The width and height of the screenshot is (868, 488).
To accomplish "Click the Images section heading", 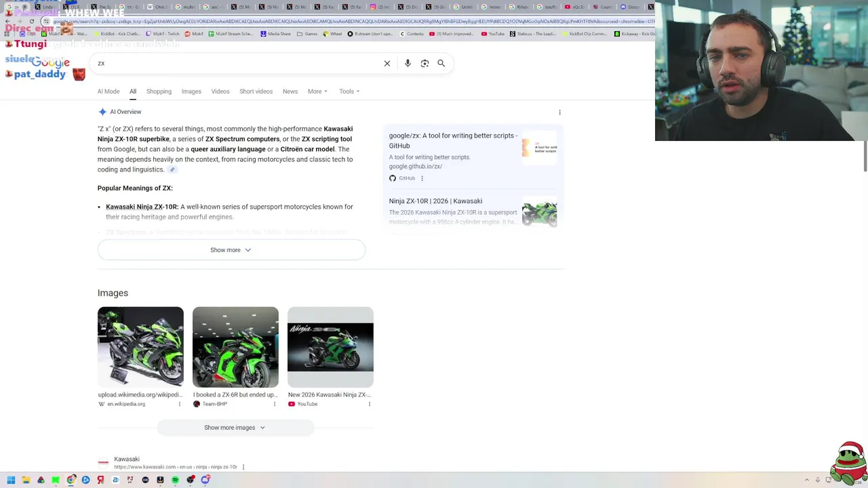I will pos(113,293).
